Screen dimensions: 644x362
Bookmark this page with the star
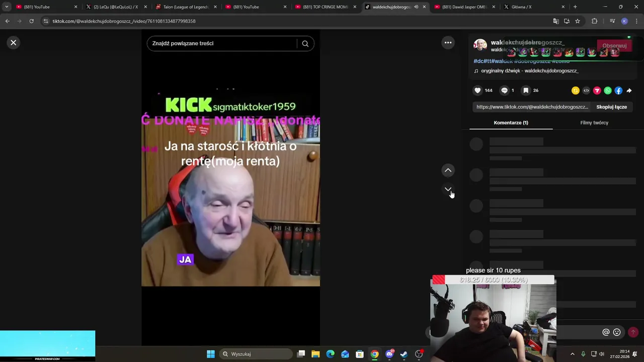click(x=578, y=21)
